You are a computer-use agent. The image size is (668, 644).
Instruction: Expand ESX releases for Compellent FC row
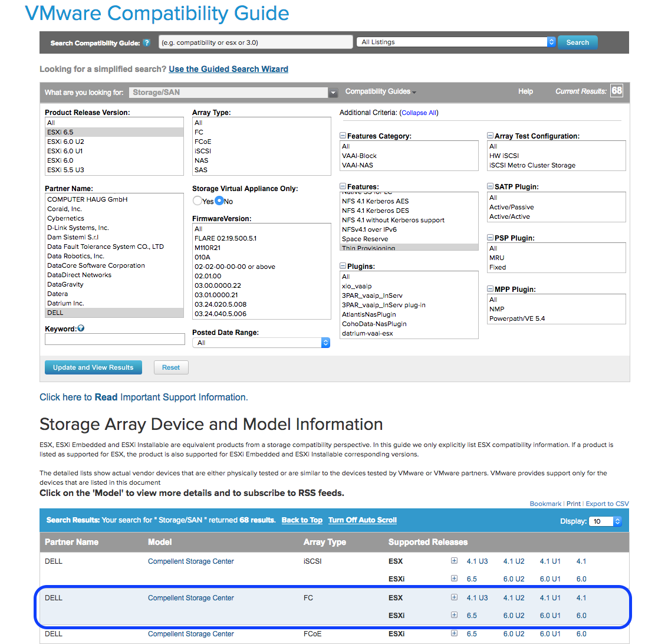click(x=454, y=597)
